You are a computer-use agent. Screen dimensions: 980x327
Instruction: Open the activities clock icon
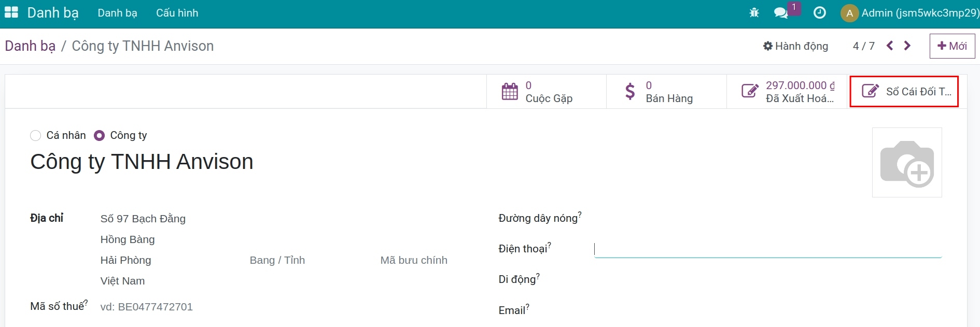click(x=820, y=13)
